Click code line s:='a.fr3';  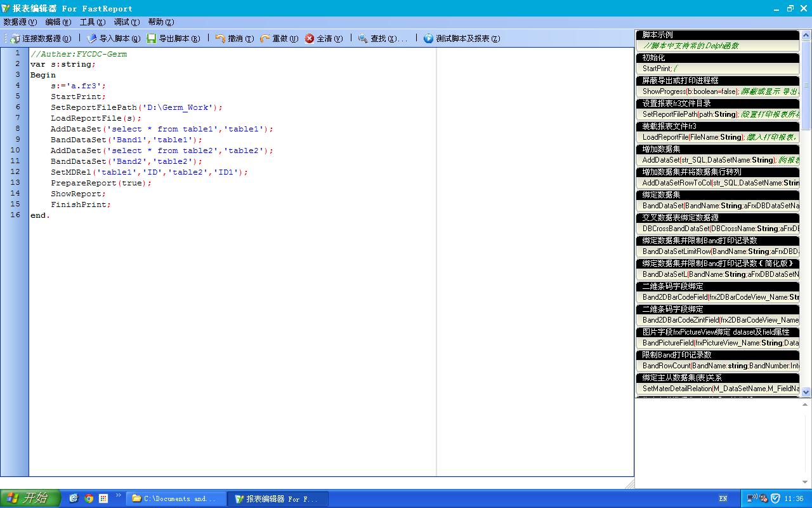[x=79, y=86]
